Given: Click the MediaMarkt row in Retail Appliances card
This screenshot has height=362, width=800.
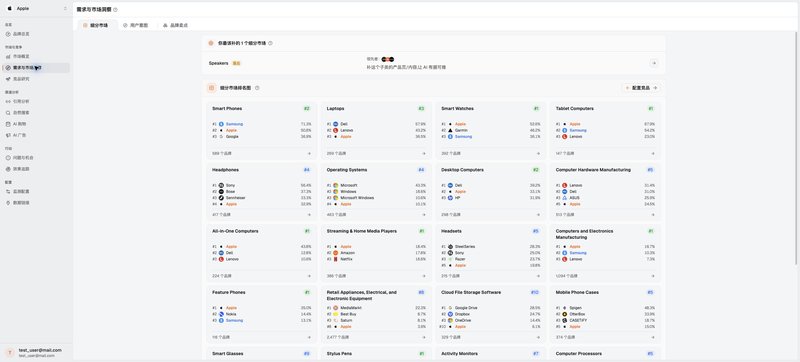Looking at the screenshot, I should tap(376, 308).
